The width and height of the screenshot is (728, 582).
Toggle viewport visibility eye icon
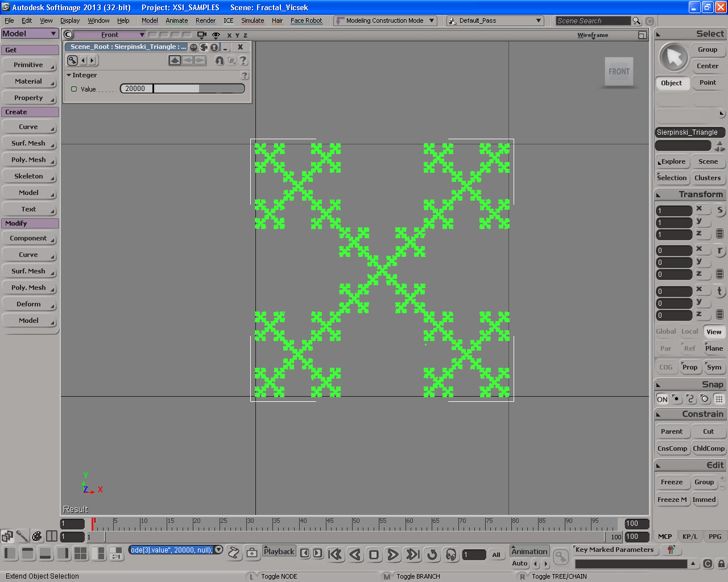[x=216, y=35]
